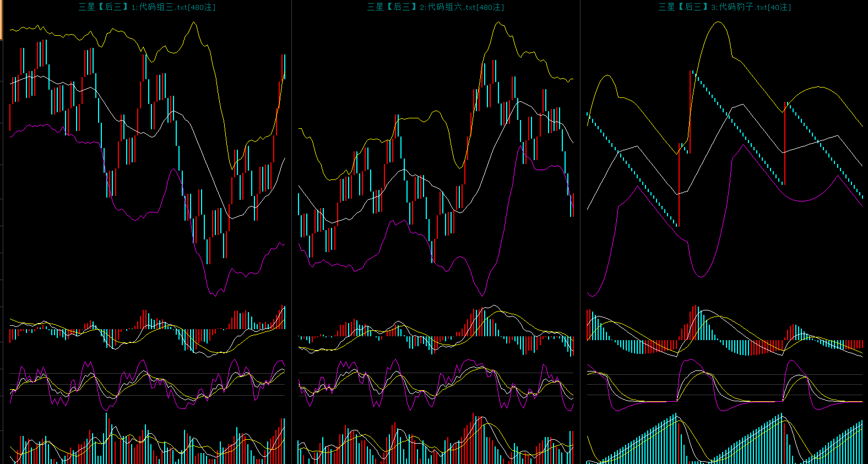Click the divider between 代码组六 and 代码豹子 panels
This screenshot has width=868, height=464.
[x=580, y=231]
